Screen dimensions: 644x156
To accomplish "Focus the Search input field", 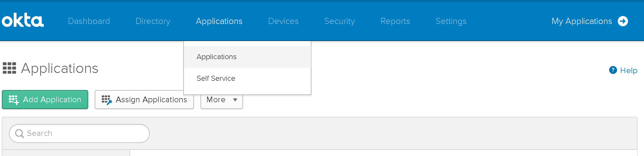I will 79,133.
